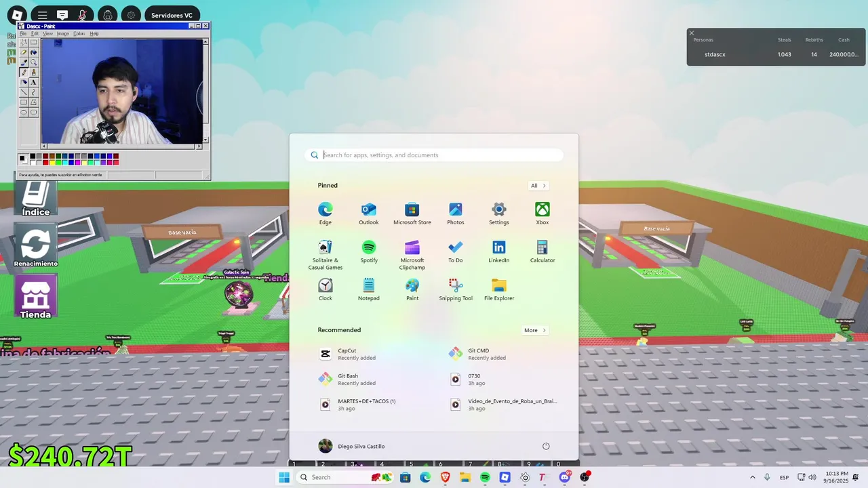Image resolution: width=868 pixels, height=488 pixels.
Task: Open File Explorer from pinned apps
Action: (499, 289)
